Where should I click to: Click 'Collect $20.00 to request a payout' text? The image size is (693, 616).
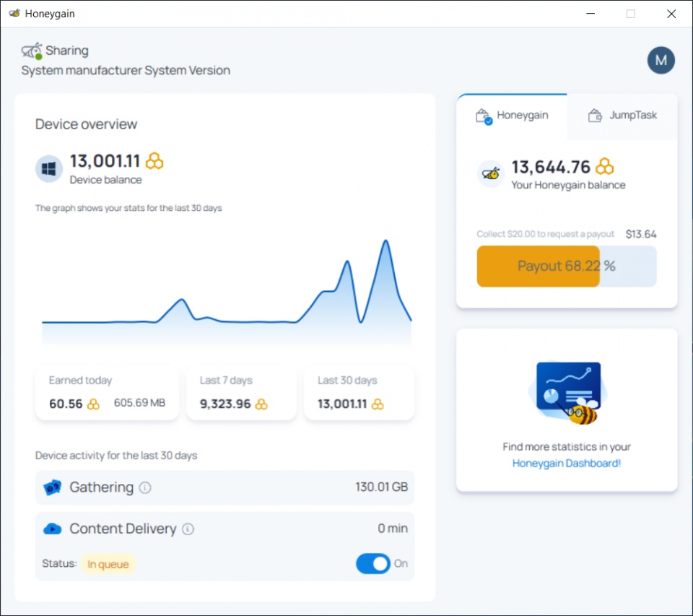(x=546, y=234)
